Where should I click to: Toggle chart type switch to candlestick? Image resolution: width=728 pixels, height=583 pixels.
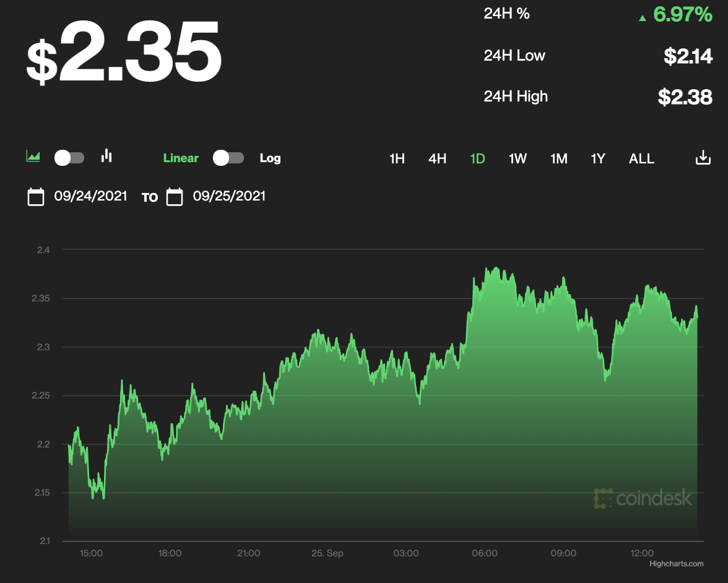(x=69, y=158)
